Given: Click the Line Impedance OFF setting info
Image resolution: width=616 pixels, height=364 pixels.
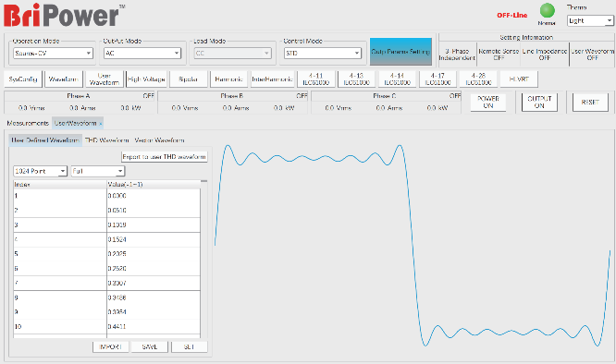Looking at the screenshot, I should 545,55.
